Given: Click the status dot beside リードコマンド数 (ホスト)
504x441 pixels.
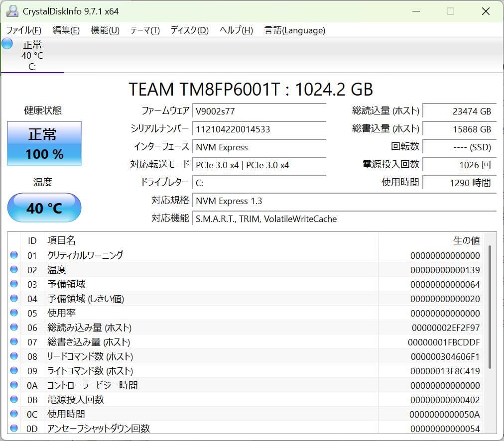Looking at the screenshot, I should pos(14,356).
